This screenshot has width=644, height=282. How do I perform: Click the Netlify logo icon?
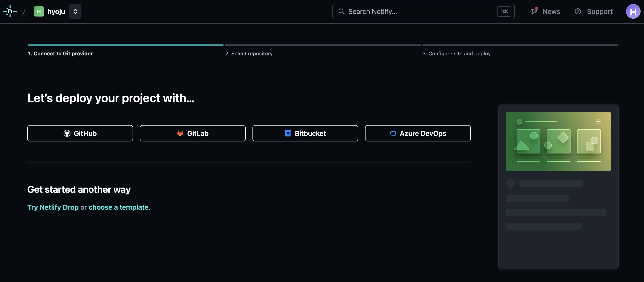tap(10, 12)
